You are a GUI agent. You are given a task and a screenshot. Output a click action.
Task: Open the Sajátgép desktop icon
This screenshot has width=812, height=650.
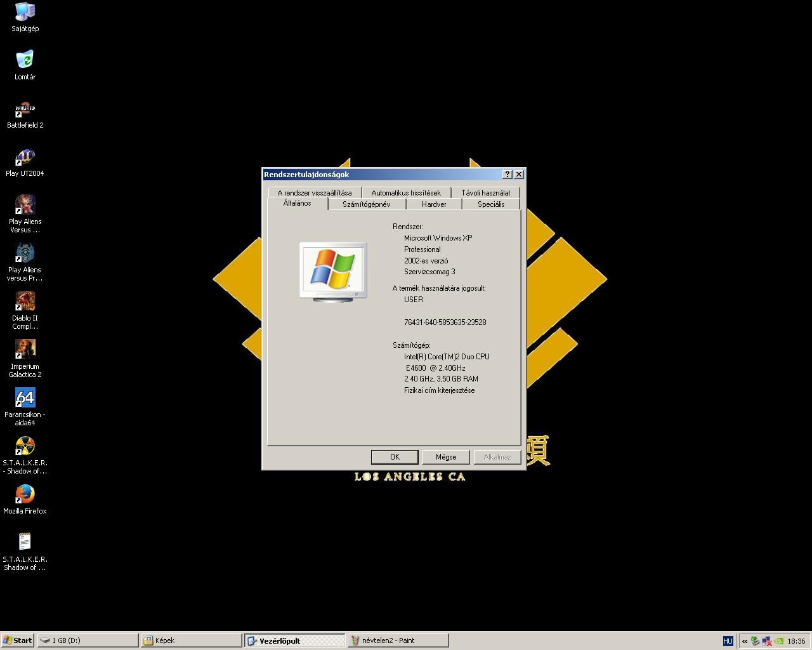pyautogui.click(x=25, y=17)
